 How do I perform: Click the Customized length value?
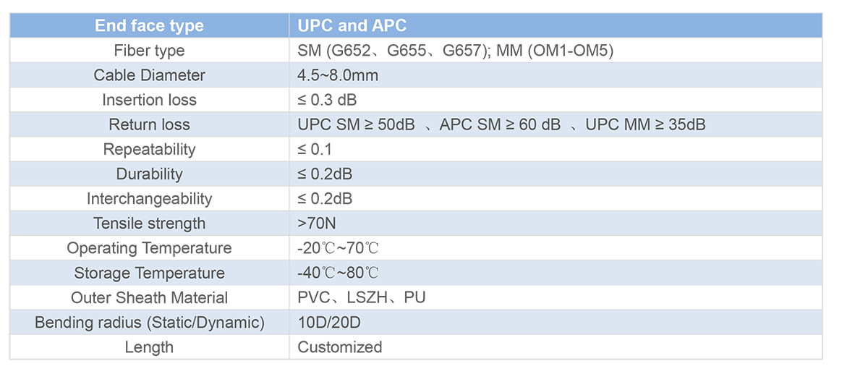pyautogui.click(x=339, y=347)
